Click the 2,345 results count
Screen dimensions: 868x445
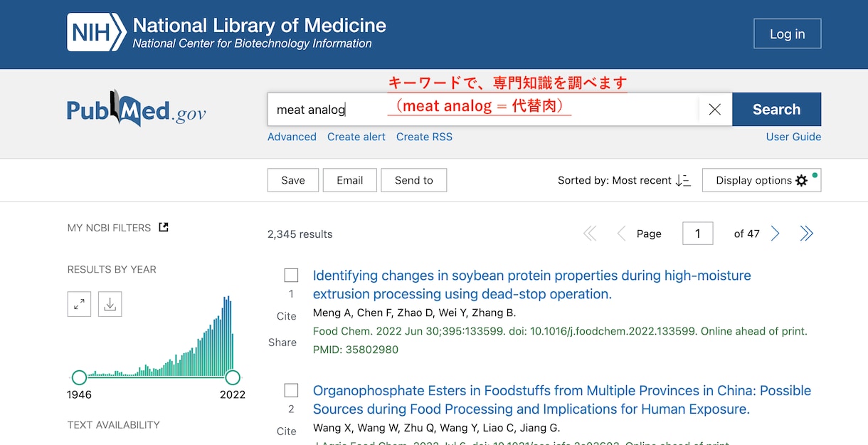(x=300, y=234)
